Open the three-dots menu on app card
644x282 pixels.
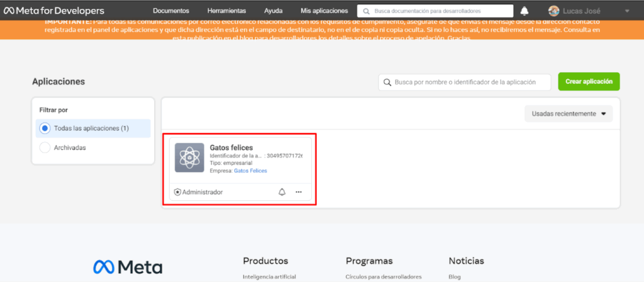coord(299,192)
